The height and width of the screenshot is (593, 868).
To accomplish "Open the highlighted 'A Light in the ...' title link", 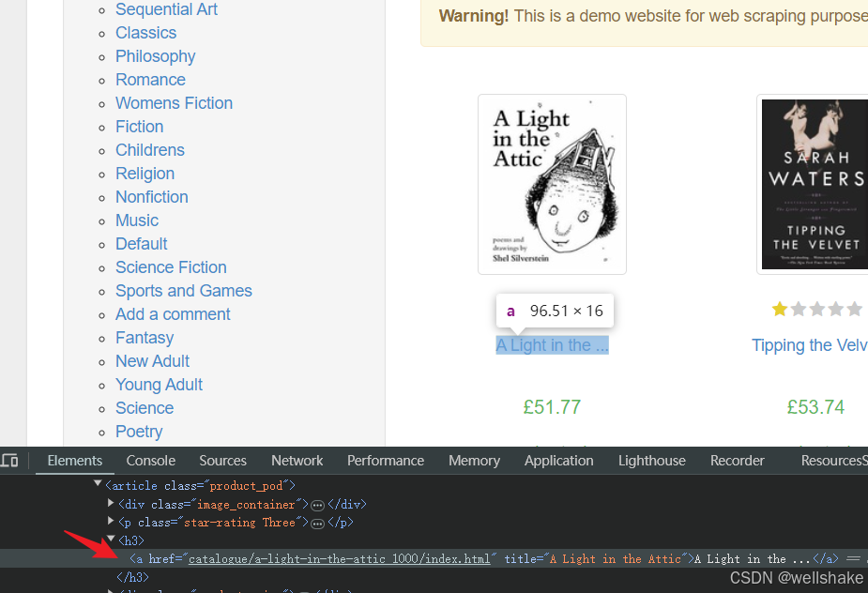I will click(x=552, y=345).
